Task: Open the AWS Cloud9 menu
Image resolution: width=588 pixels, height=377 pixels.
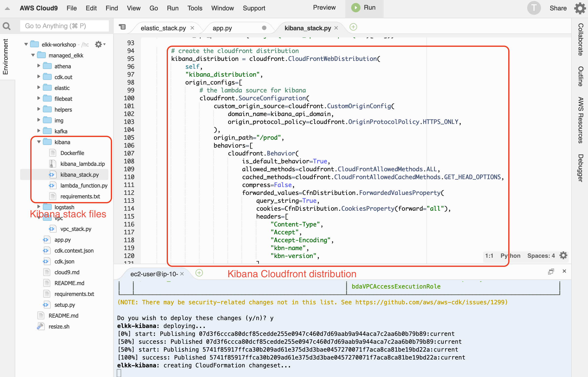Action: coord(39,8)
